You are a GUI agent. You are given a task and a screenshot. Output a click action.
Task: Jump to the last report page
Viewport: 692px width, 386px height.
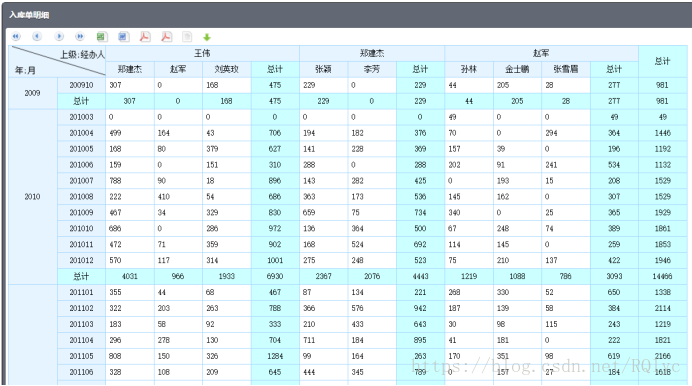pos(80,37)
